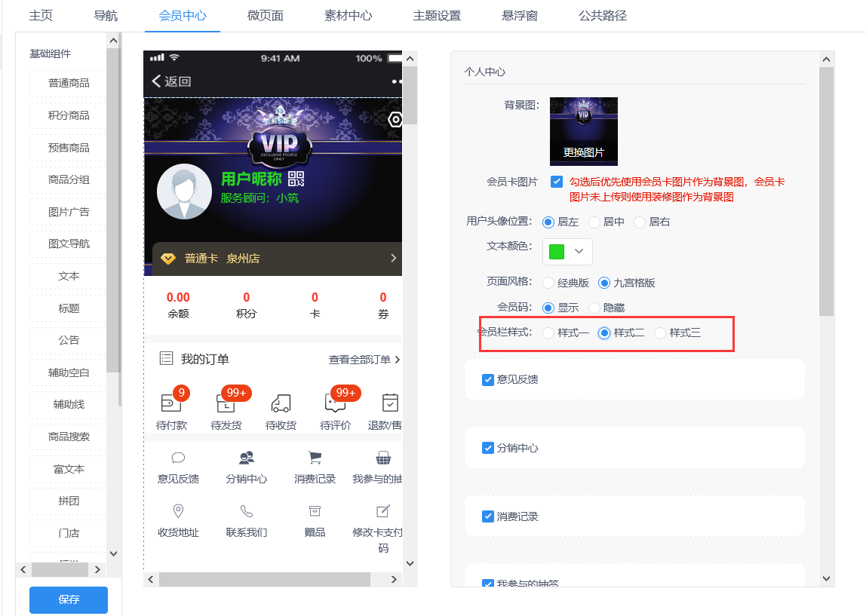Open 待发货 order icon
Image resolution: width=866 pixels, height=616 pixels.
click(x=226, y=404)
